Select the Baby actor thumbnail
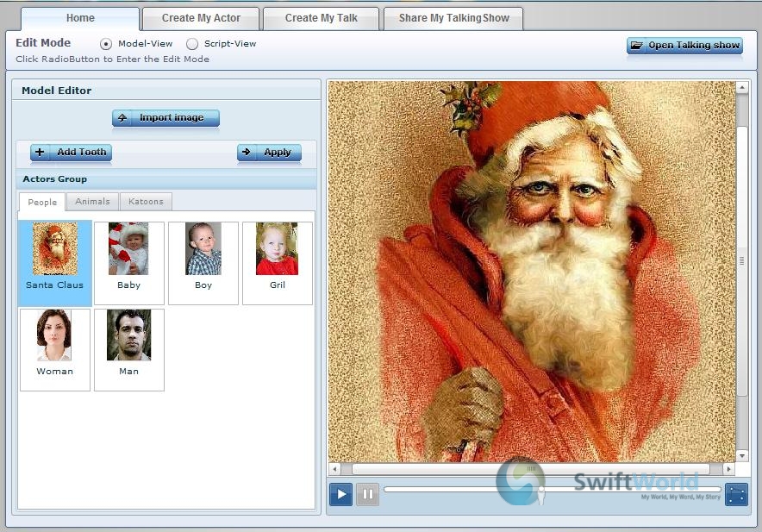The image size is (762, 532). [x=128, y=263]
